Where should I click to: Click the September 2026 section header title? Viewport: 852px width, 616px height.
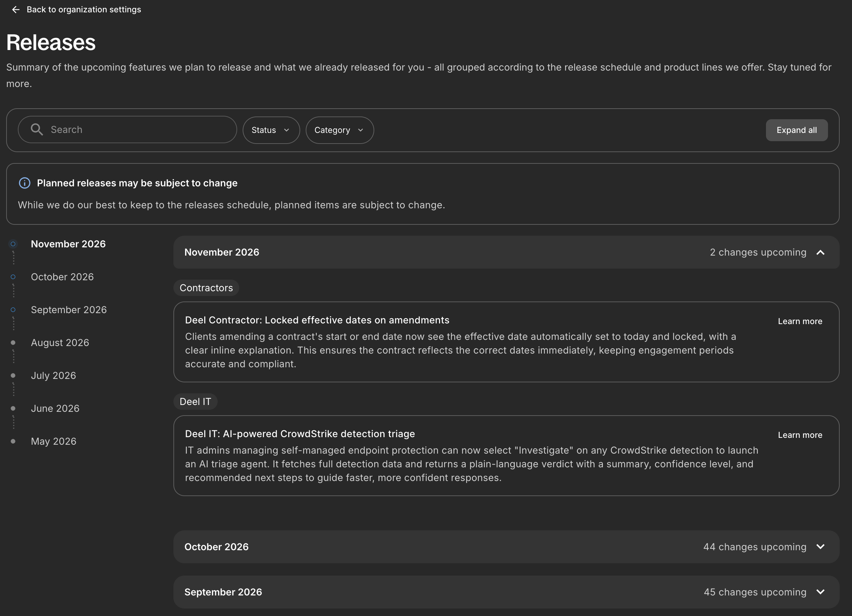[x=223, y=592]
